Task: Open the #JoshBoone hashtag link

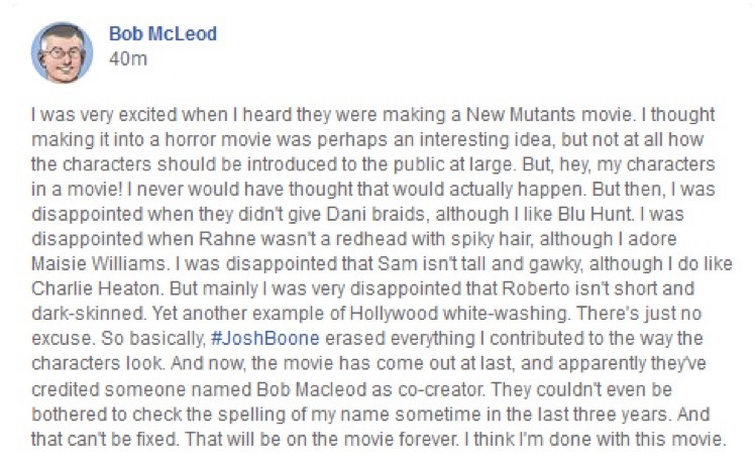Action: [265, 338]
